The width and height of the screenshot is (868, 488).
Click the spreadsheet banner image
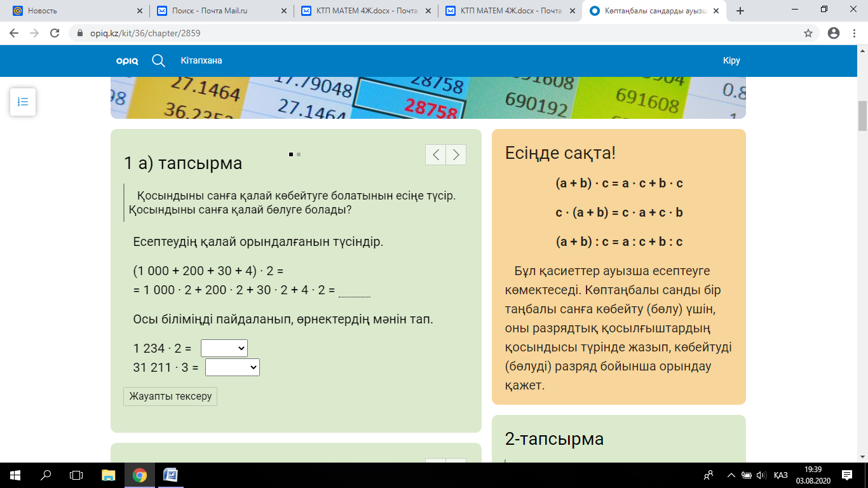point(428,98)
